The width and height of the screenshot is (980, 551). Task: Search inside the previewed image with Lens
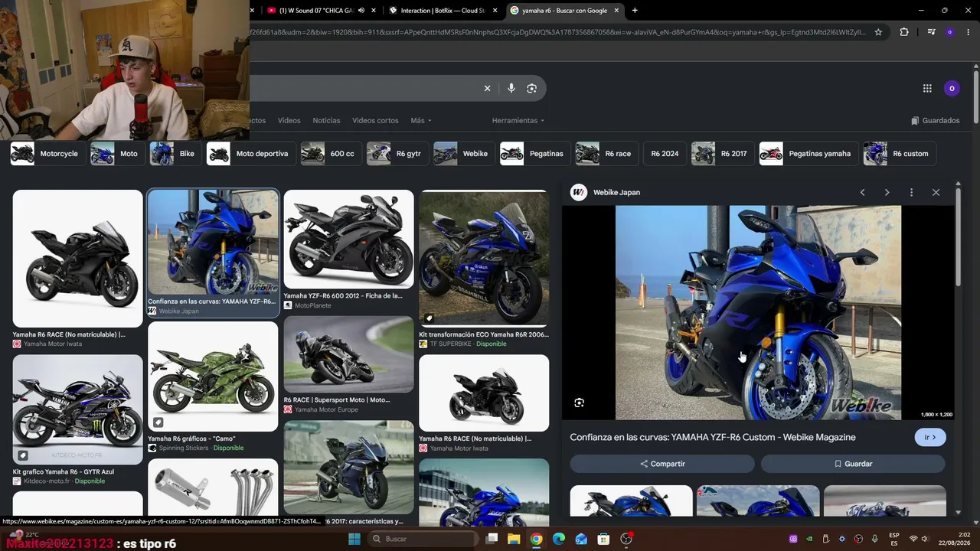tap(580, 403)
